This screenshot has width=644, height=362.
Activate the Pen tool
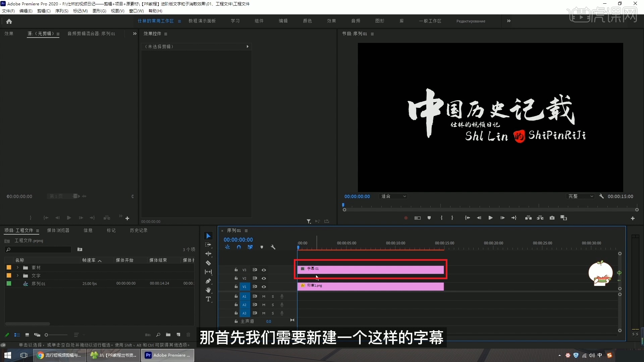[208, 281]
